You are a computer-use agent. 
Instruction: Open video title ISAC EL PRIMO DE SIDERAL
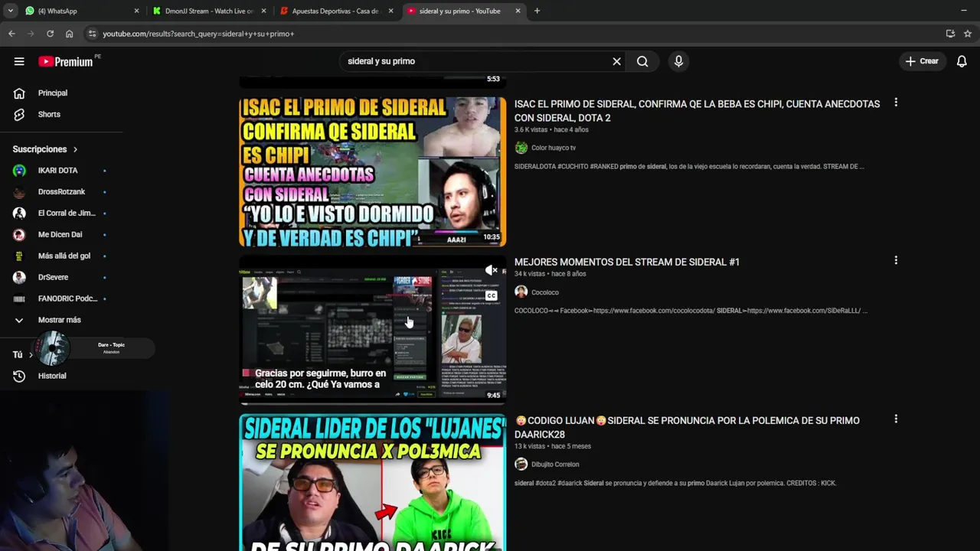click(697, 111)
